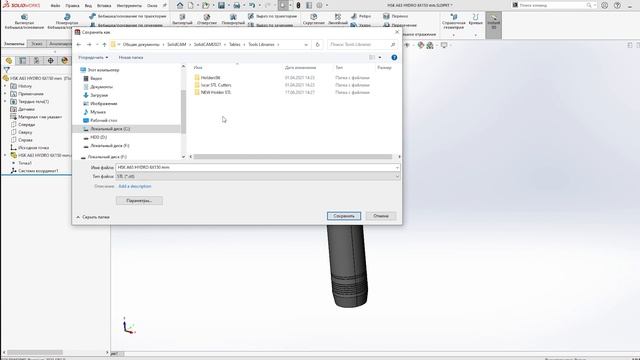Click the refresh button beside address bar
This screenshot has height=360, width=640.
pyautogui.click(x=318, y=44)
